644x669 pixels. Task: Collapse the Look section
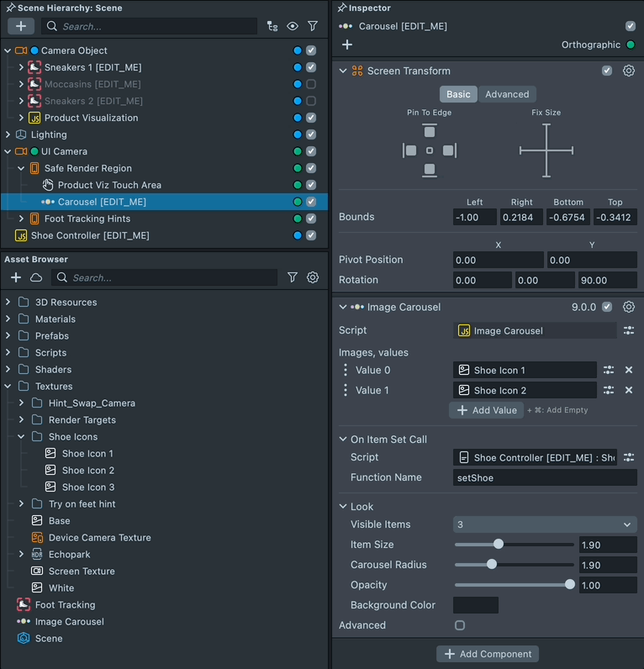click(x=343, y=507)
